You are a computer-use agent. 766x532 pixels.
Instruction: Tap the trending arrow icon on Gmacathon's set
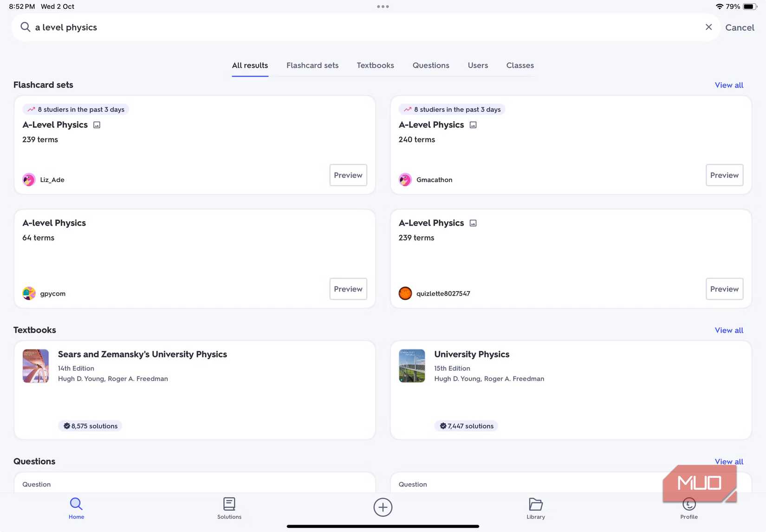(408, 110)
